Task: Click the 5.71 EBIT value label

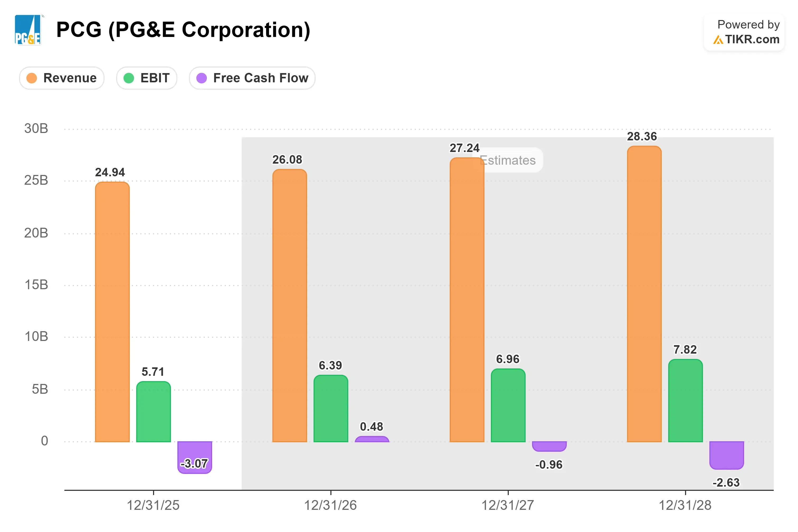Action: pyautogui.click(x=153, y=372)
